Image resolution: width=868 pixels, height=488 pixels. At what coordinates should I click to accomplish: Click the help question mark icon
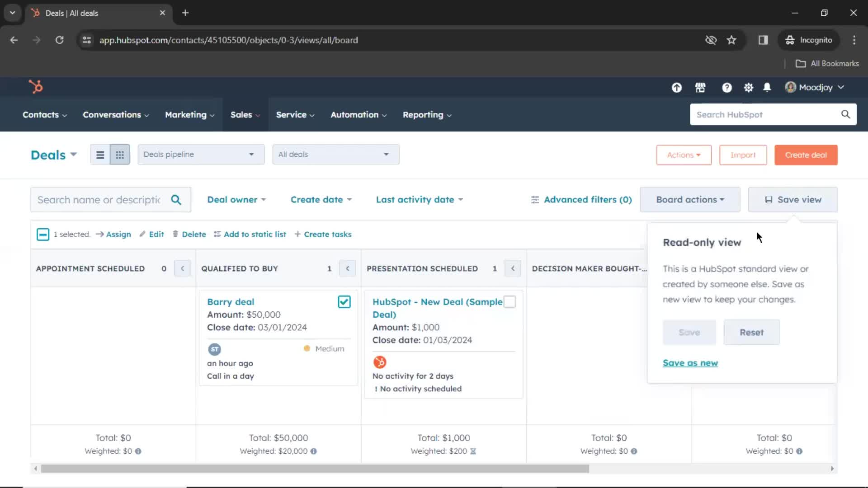pyautogui.click(x=726, y=88)
